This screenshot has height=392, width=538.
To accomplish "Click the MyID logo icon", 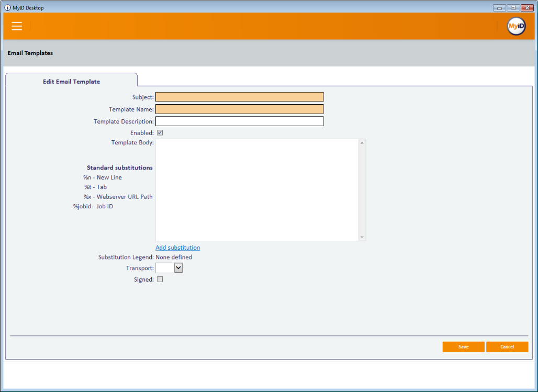I will [516, 26].
